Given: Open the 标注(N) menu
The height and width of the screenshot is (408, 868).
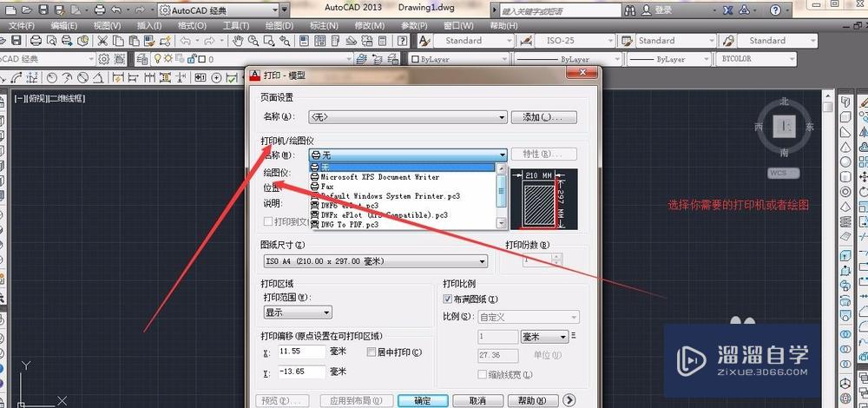Looking at the screenshot, I should pos(324,25).
